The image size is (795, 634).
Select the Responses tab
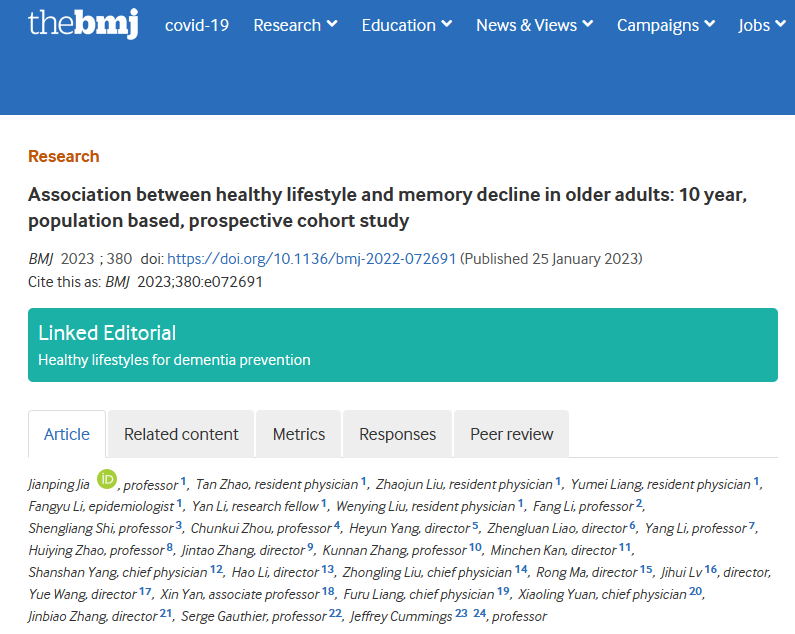tap(397, 434)
